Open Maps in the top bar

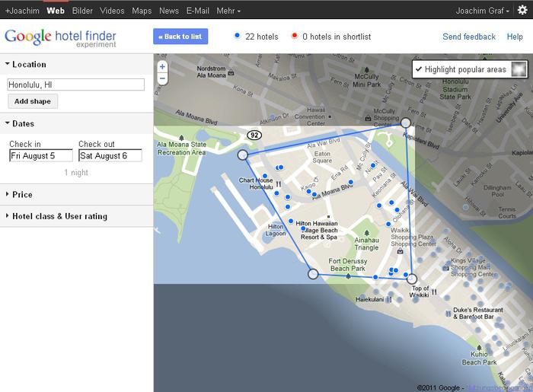pos(142,11)
